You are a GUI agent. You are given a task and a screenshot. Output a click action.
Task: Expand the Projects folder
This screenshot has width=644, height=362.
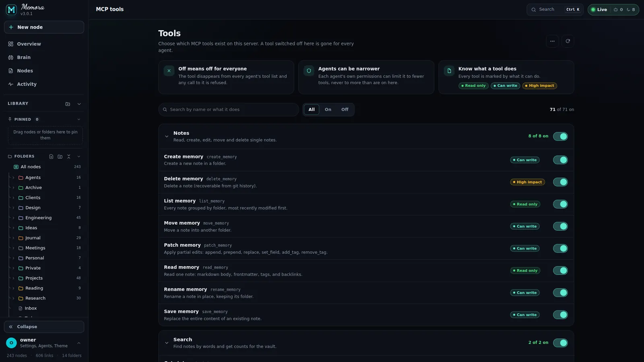pos(13,278)
